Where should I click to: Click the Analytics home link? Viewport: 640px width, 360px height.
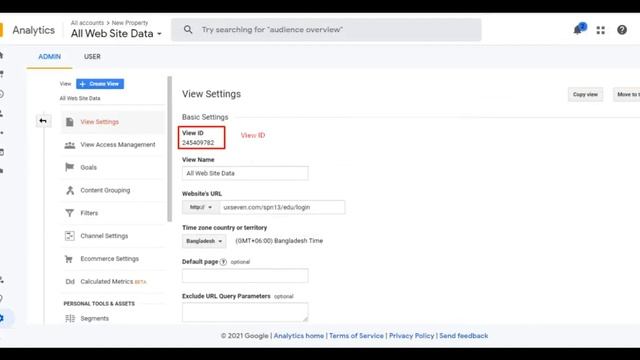(x=299, y=336)
